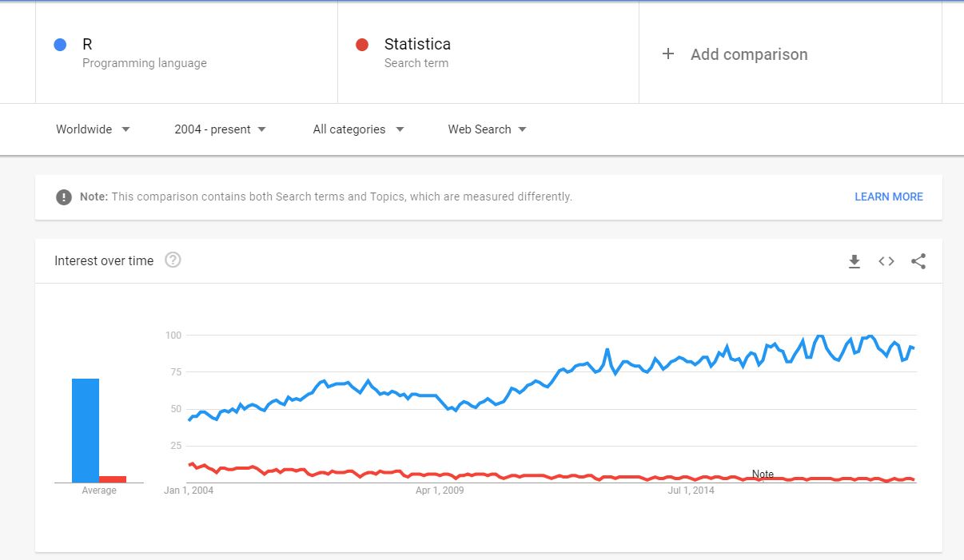
Task: Click the red dot beside Statistica
Action: pyautogui.click(x=362, y=45)
